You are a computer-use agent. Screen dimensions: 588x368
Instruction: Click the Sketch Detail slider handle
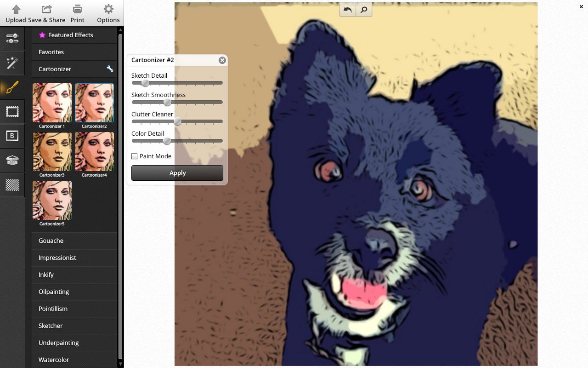pyautogui.click(x=145, y=83)
